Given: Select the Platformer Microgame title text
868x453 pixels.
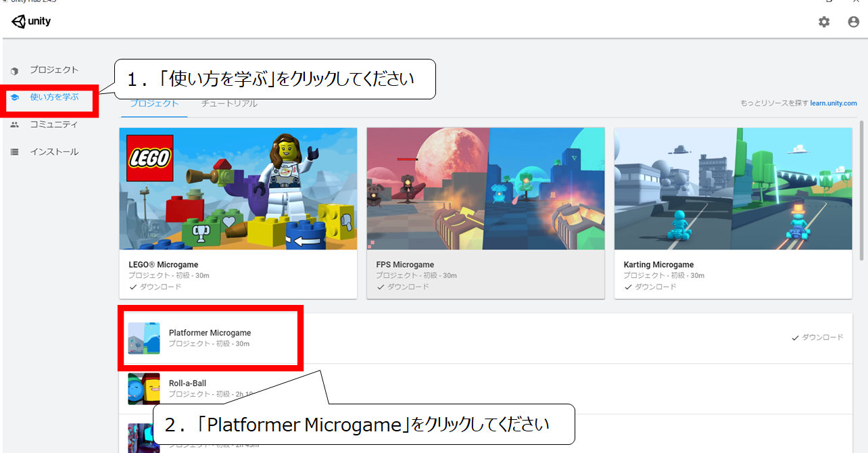Looking at the screenshot, I should (x=210, y=333).
